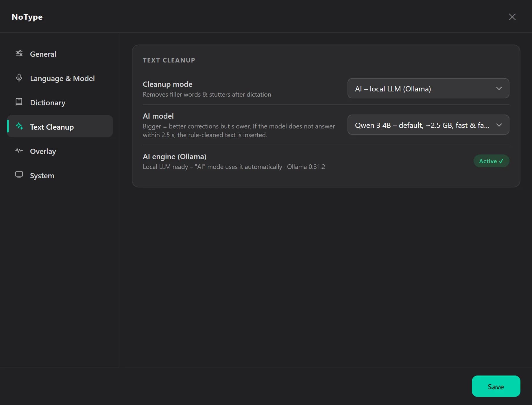Click the chevron on Qwen 3 4B selector
The height and width of the screenshot is (405, 532).
(x=499, y=125)
